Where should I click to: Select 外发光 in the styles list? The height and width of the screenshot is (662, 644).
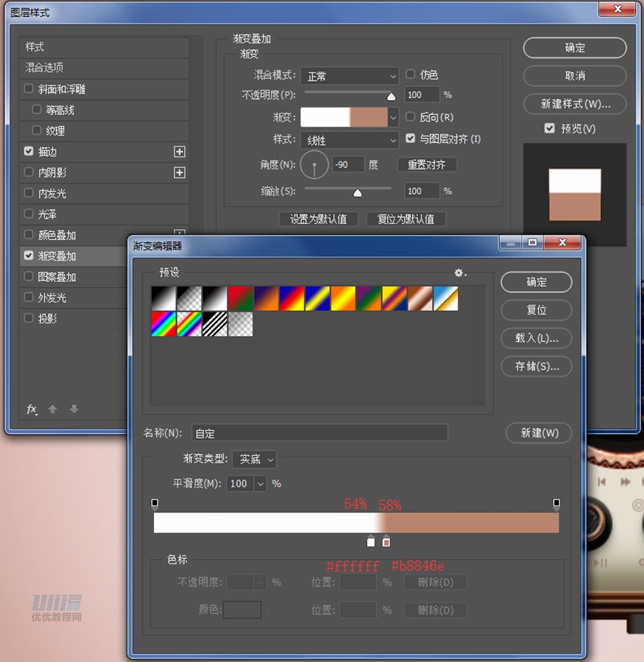tap(52, 298)
